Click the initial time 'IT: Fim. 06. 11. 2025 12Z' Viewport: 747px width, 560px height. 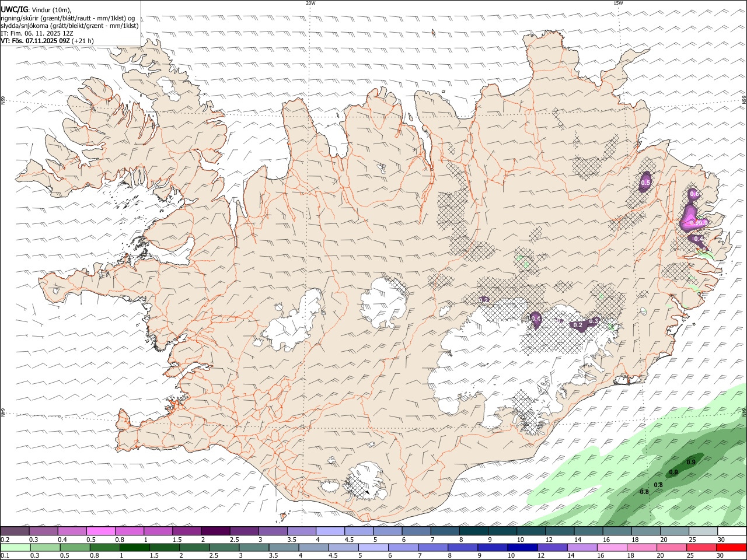click(37, 33)
